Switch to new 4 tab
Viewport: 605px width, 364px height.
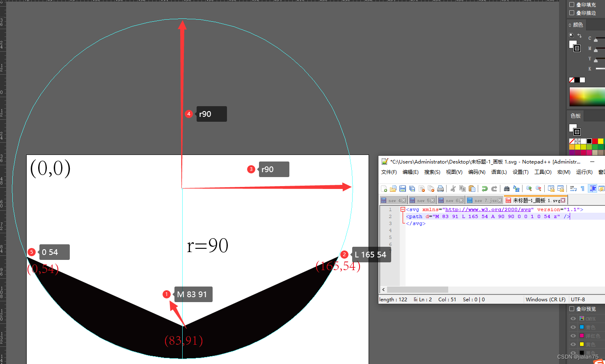(393, 200)
